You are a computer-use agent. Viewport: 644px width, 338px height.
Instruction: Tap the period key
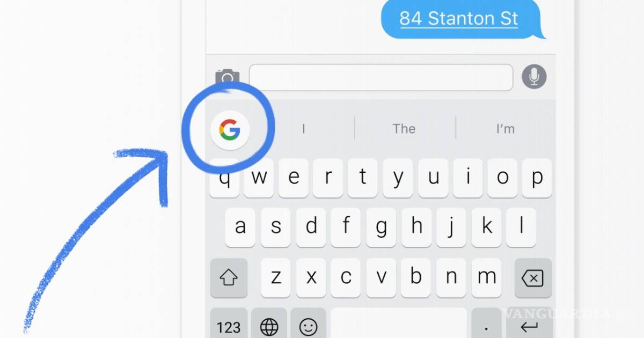[x=486, y=326]
